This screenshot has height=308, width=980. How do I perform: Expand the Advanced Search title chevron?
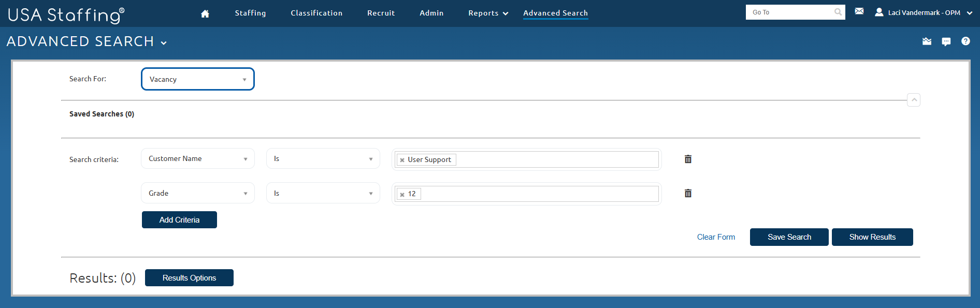click(164, 43)
